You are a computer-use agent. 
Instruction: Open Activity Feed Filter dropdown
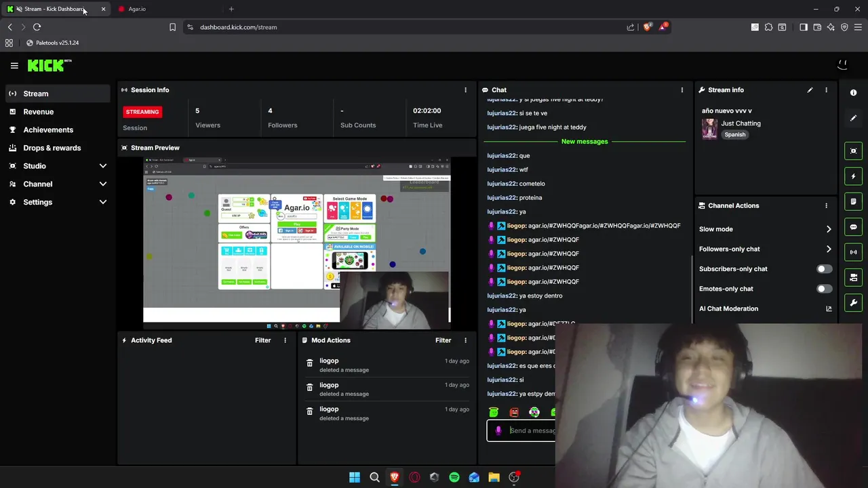coord(263,340)
